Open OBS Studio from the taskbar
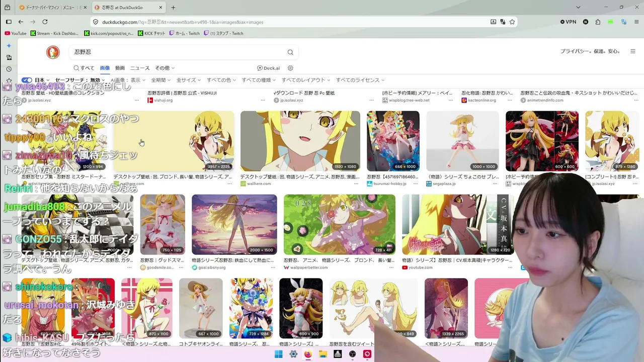Image resolution: width=644 pixels, height=362 pixels. [353, 354]
